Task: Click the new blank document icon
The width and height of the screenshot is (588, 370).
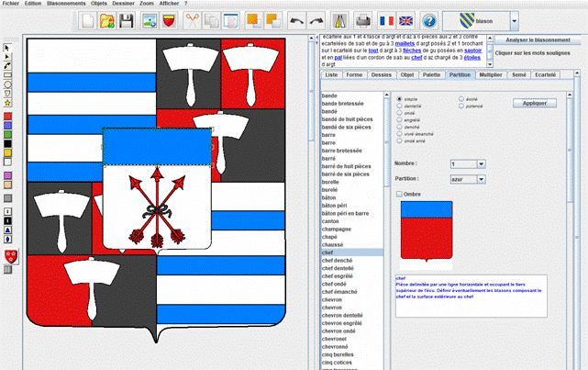Action: (x=87, y=20)
